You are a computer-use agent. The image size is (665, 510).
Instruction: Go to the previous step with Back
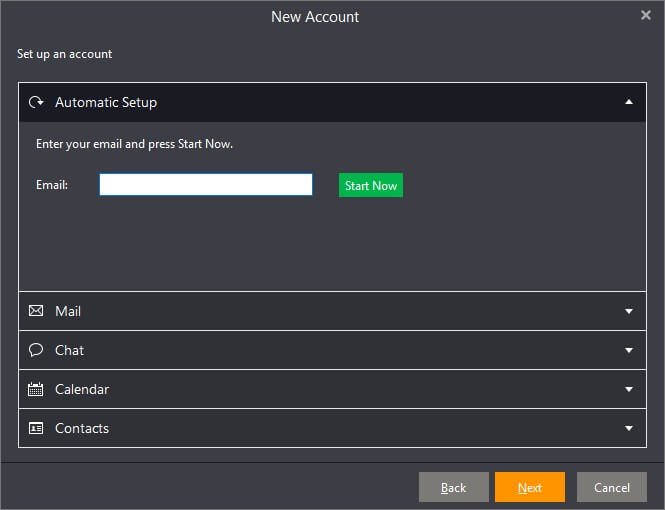tap(453, 487)
